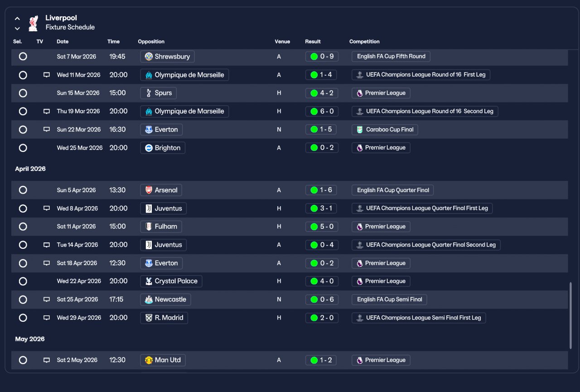Open English FA Cup Fifth Round competition
Image resolution: width=580 pixels, height=392 pixels.
[x=391, y=57]
